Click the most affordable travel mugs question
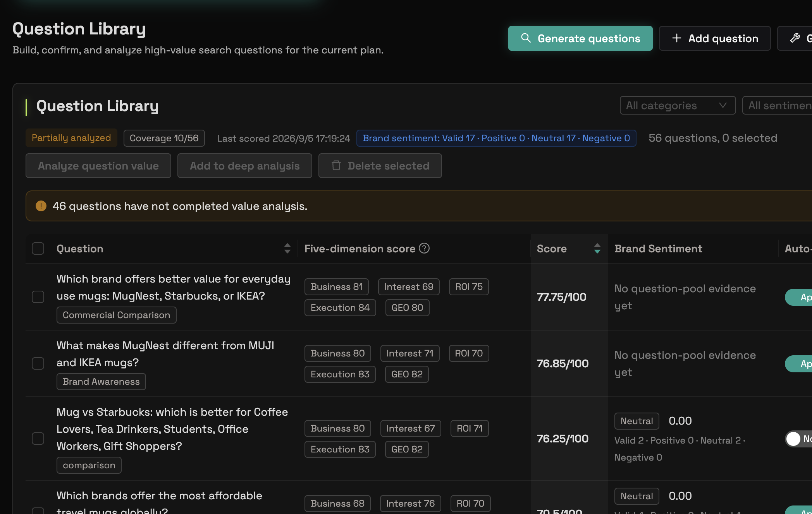Viewport: 812px width, 514px height. (x=159, y=502)
